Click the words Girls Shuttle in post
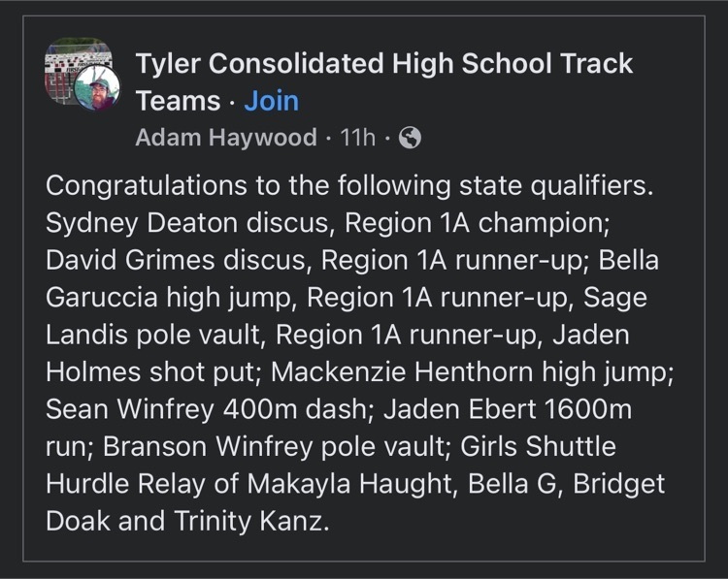Screen dimensions: 728x579 [538, 446]
